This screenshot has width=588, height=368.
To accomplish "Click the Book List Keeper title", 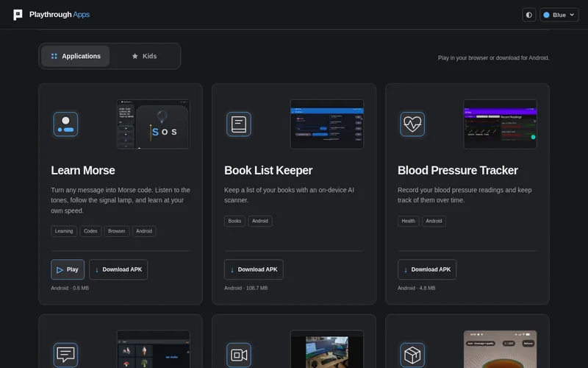I will pos(268,171).
